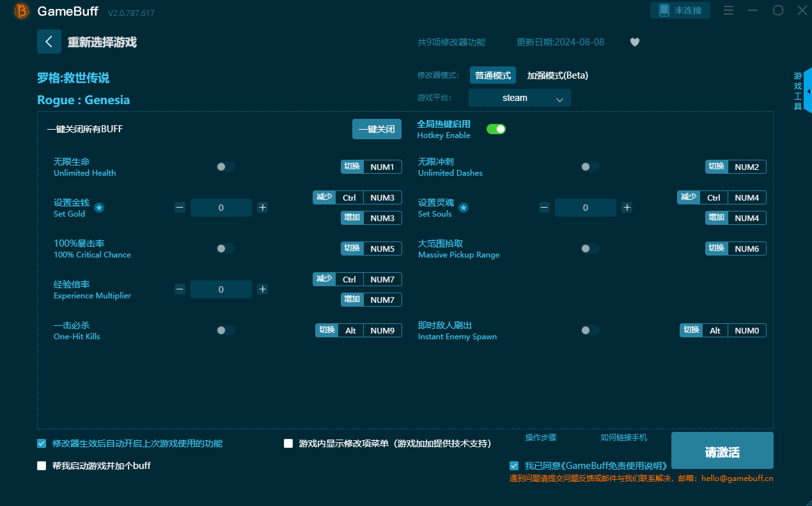The image size is (812, 506).
Task: Increase Experience Multiplier with plus
Action: (262, 289)
